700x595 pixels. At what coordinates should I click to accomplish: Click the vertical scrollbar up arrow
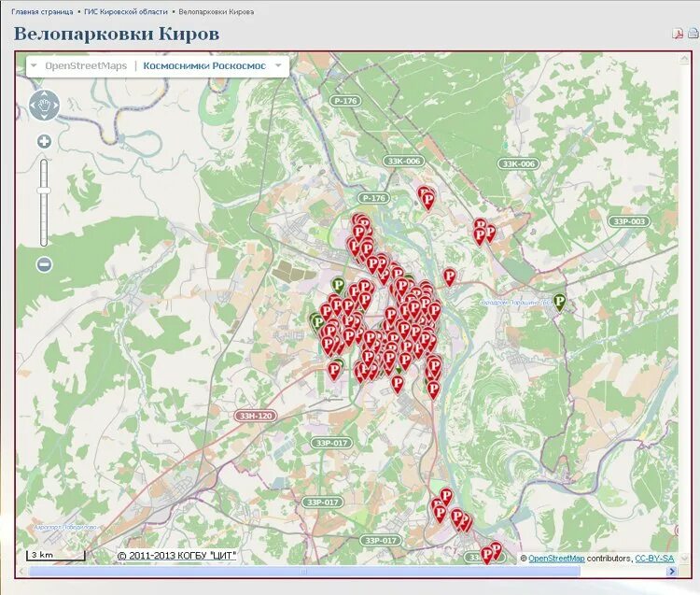tap(684, 59)
